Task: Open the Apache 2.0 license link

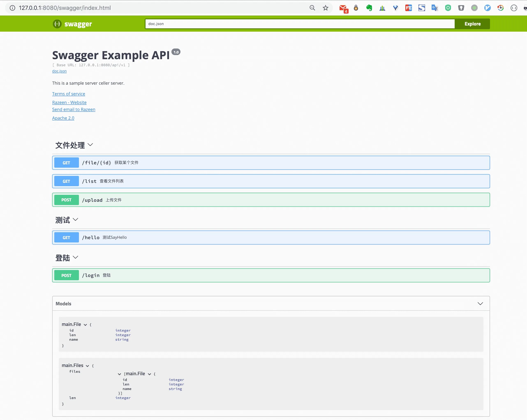Action: click(63, 118)
